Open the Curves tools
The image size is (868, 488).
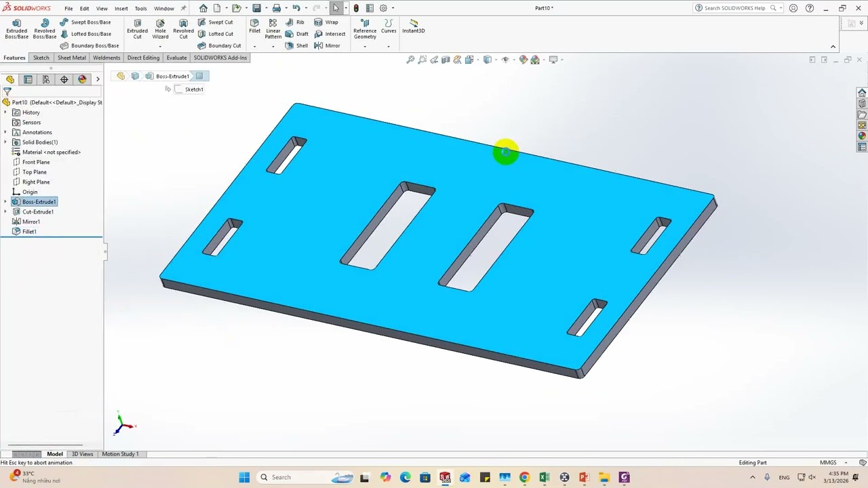tap(389, 26)
